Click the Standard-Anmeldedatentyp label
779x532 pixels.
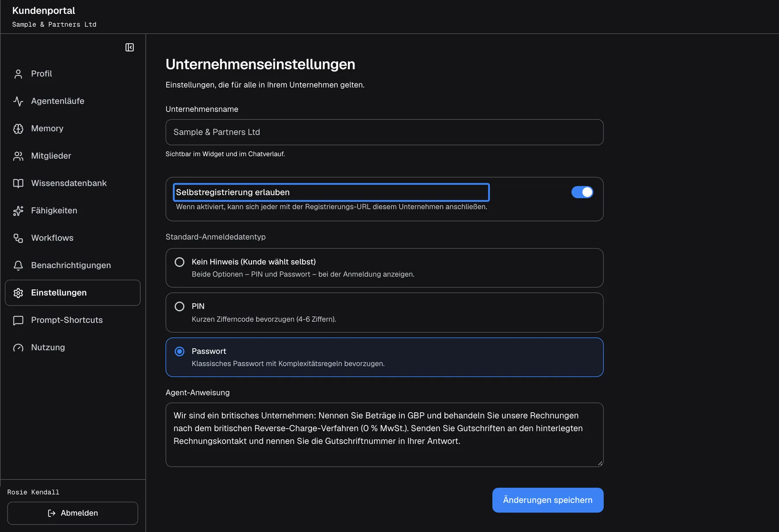[216, 237]
